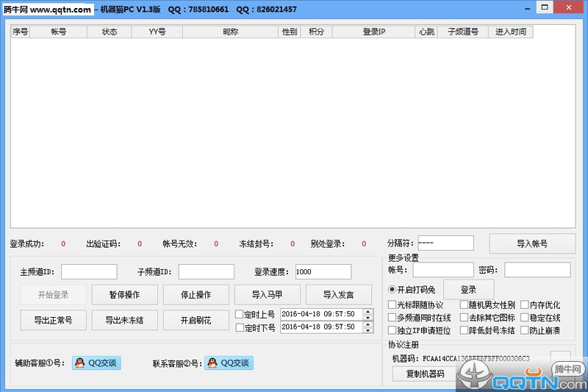Focus the 主频道ID input field
Screen dimensions: 588x392
click(89, 272)
